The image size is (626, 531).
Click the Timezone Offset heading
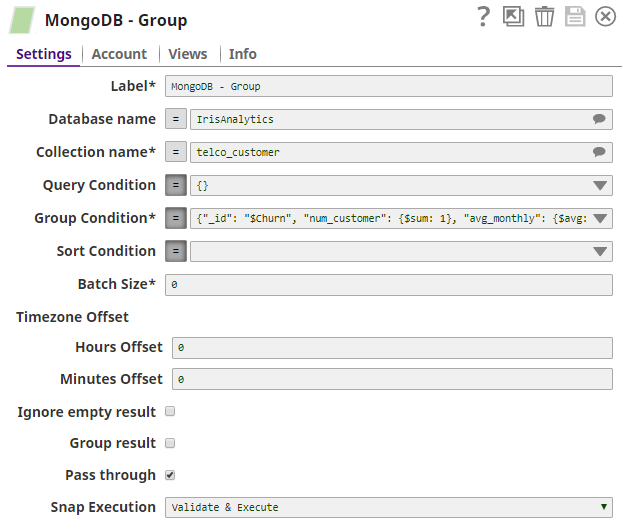pos(72,317)
